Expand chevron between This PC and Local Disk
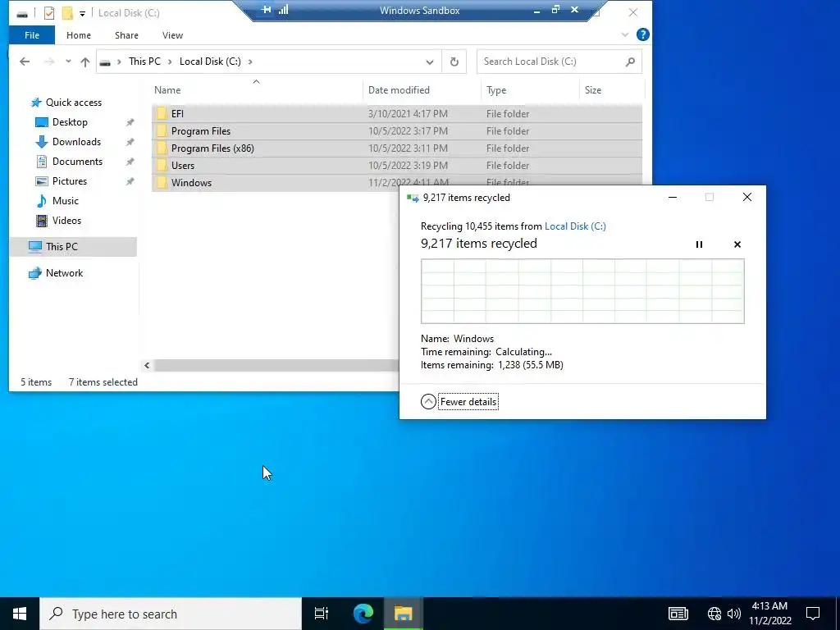This screenshot has height=630, width=840. coord(170,62)
